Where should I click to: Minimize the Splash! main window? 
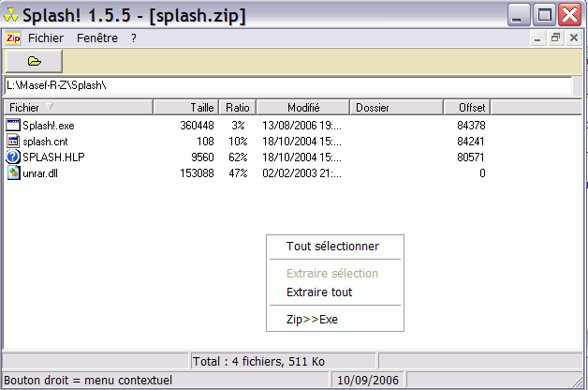519,15
